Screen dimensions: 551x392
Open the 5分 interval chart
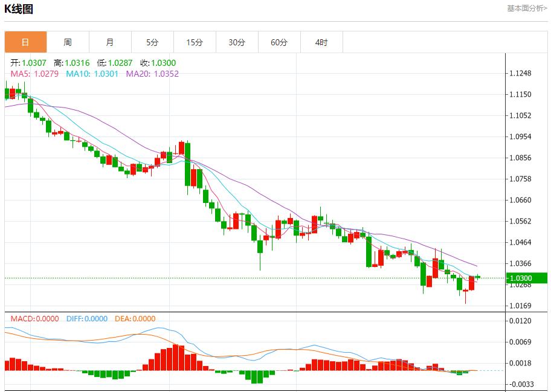[152, 42]
